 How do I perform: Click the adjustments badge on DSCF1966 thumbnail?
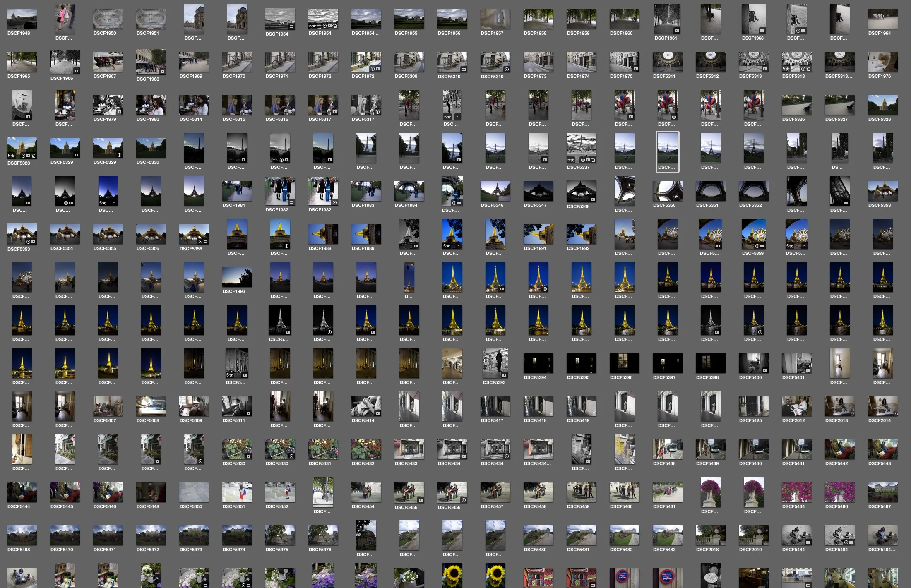(76, 71)
